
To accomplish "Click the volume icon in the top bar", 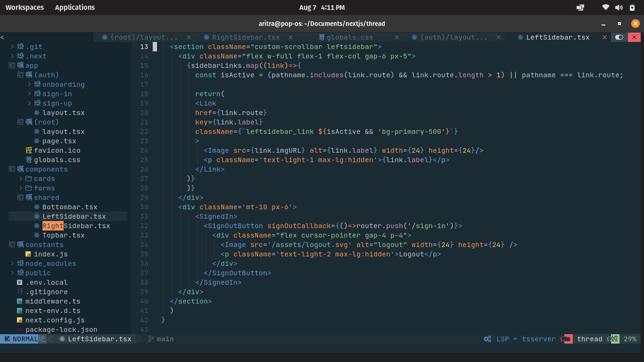I will coord(618,7).
